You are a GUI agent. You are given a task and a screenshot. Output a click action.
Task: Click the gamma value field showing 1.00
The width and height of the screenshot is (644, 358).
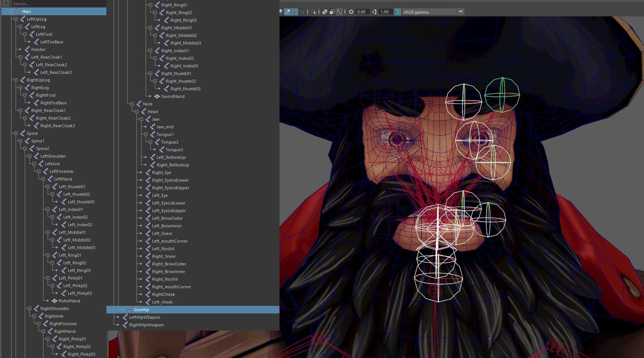coord(385,12)
